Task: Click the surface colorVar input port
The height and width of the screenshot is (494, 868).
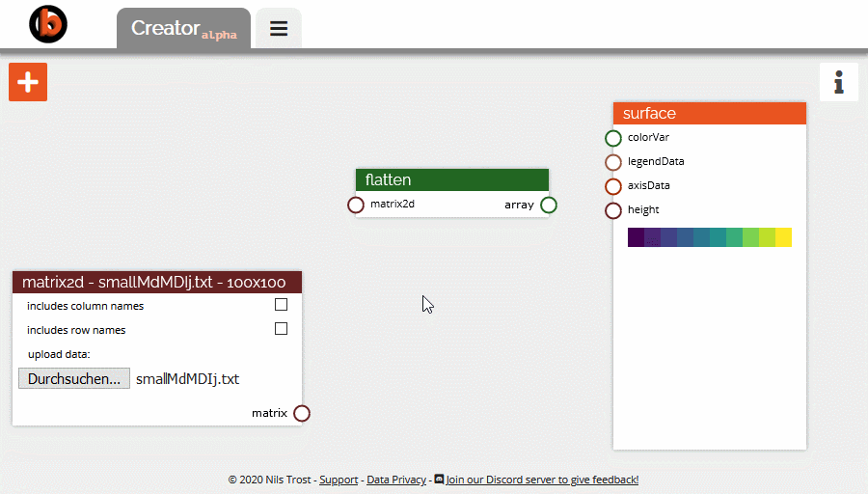Action: (613, 138)
